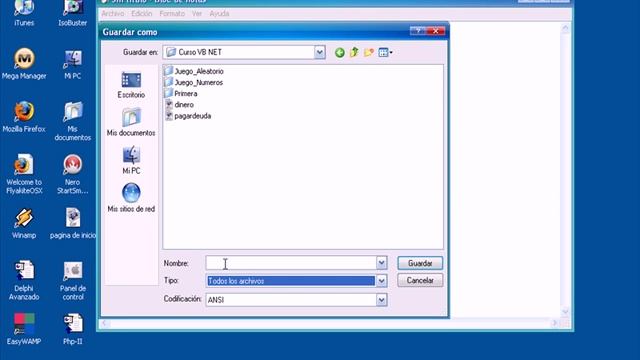This screenshot has width=640, height=360.
Task: Click Notepad's vertical scrollbar down arrow
Action: point(565,312)
